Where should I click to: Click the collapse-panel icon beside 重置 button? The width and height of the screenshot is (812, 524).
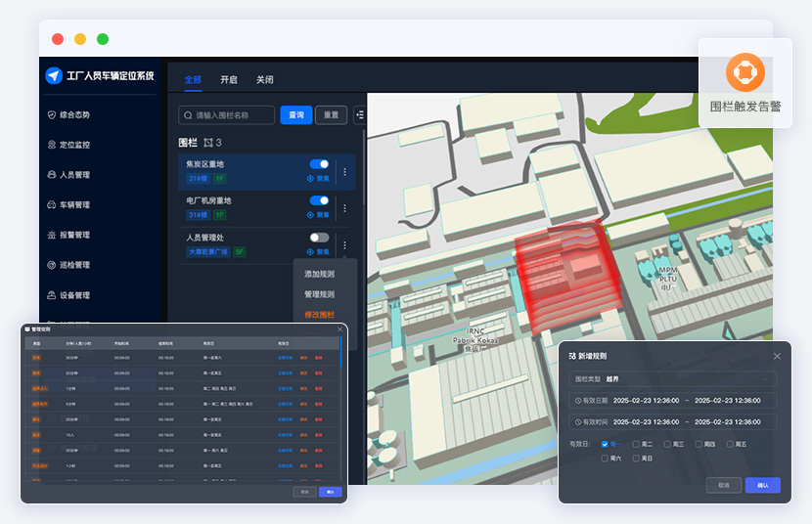coord(360,114)
